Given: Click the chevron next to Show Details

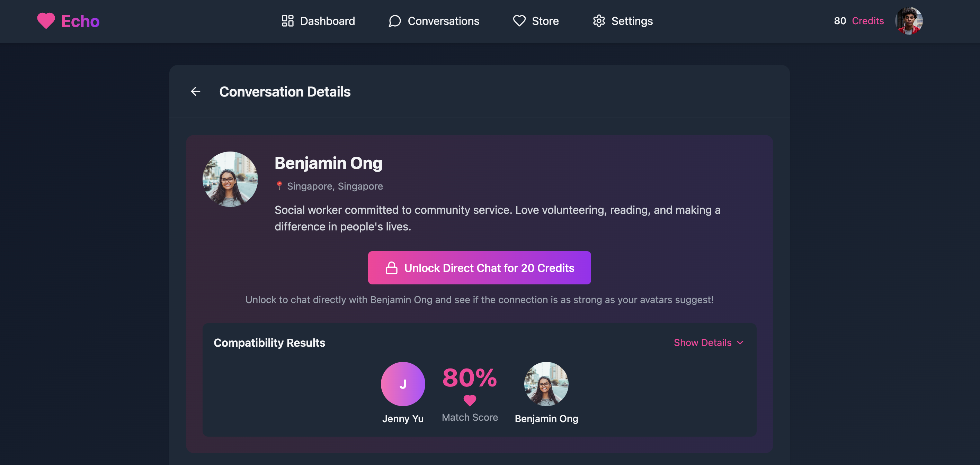Looking at the screenshot, I should (x=740, y=343).
